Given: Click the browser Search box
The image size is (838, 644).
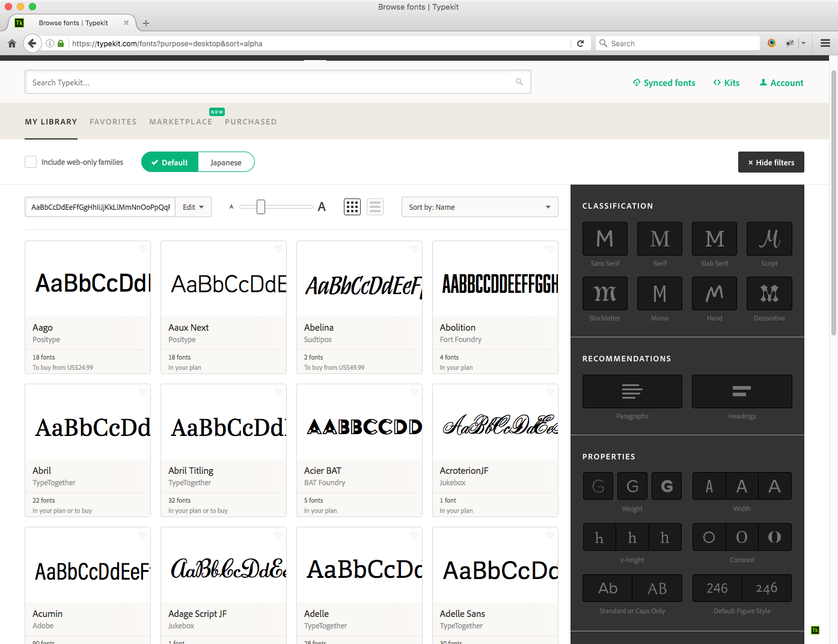Looking at the screenshot, I should point(678,43).
